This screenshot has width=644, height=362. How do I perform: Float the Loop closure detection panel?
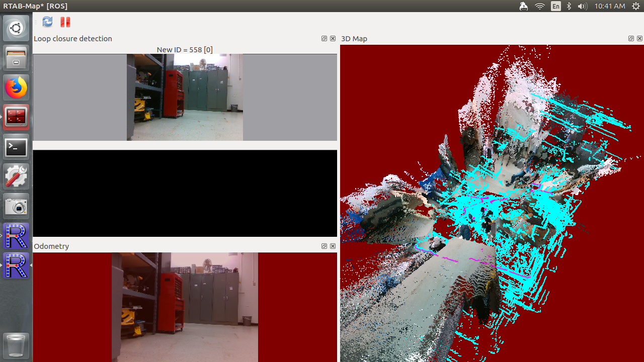click(x=324, y=39)
